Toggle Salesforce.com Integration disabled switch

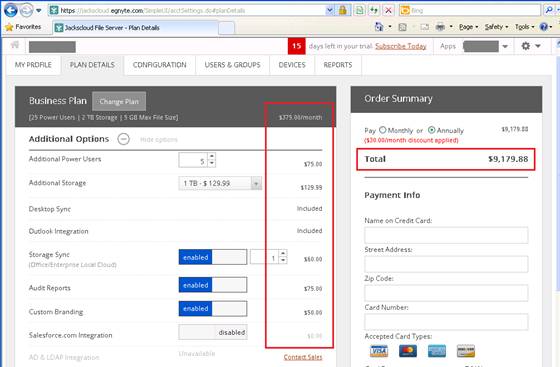point(213,332)
